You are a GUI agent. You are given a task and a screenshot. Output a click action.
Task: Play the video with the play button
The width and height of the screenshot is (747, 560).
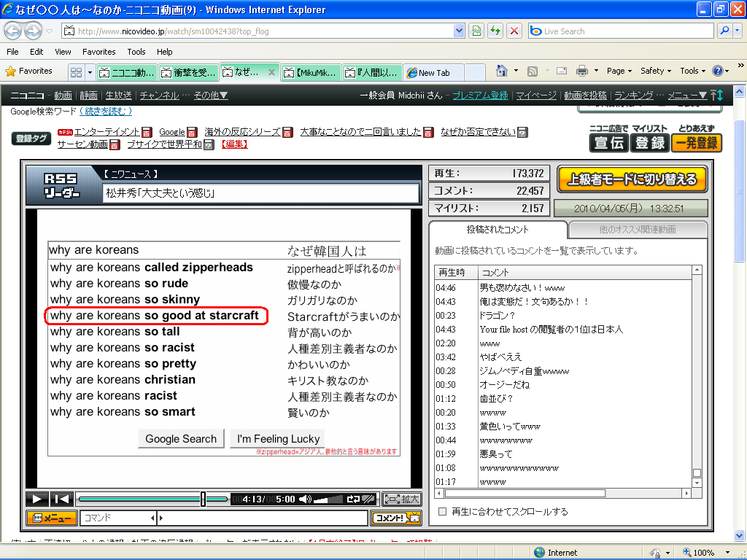(36, 499)
